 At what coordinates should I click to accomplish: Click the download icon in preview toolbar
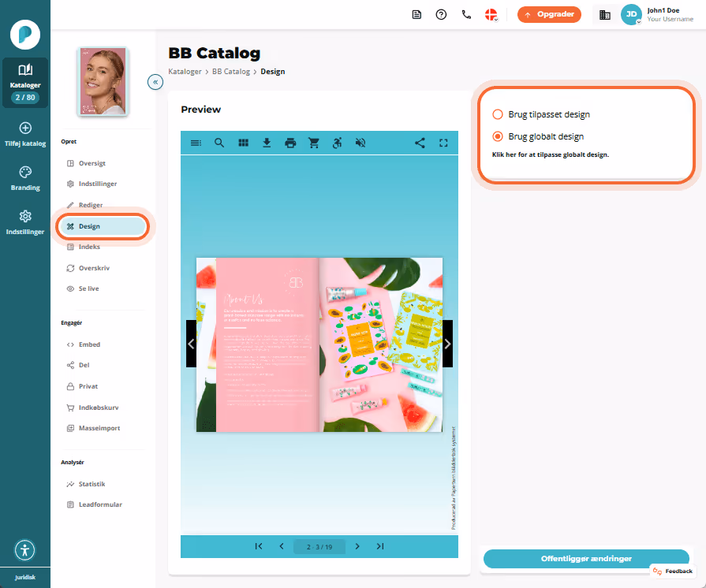point(267,143)
